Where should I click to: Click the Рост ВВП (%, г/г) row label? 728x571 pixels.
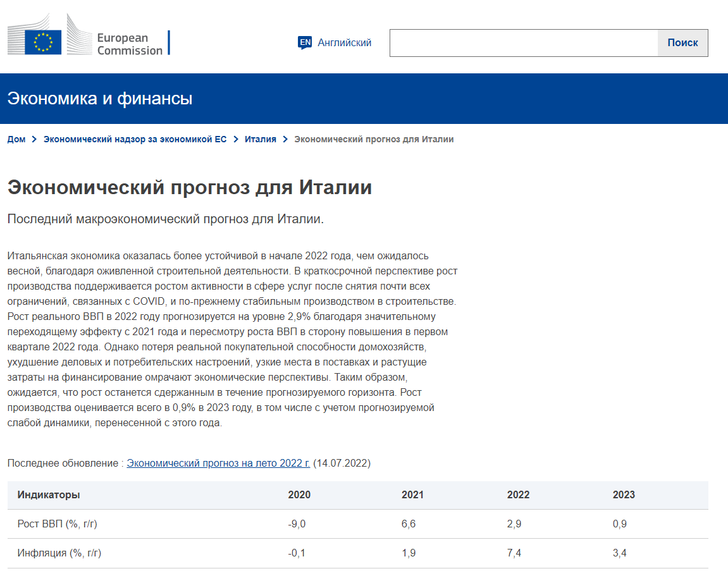point(57,524)
